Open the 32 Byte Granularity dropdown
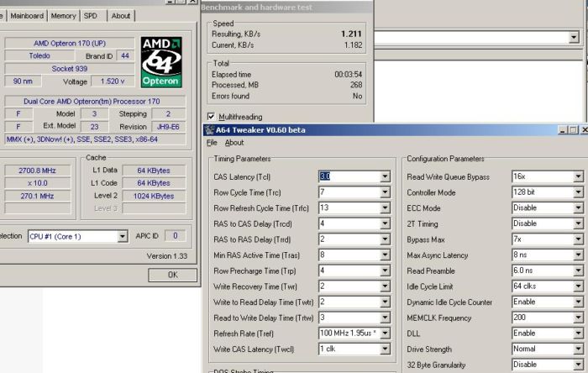 tap(578, 365)
